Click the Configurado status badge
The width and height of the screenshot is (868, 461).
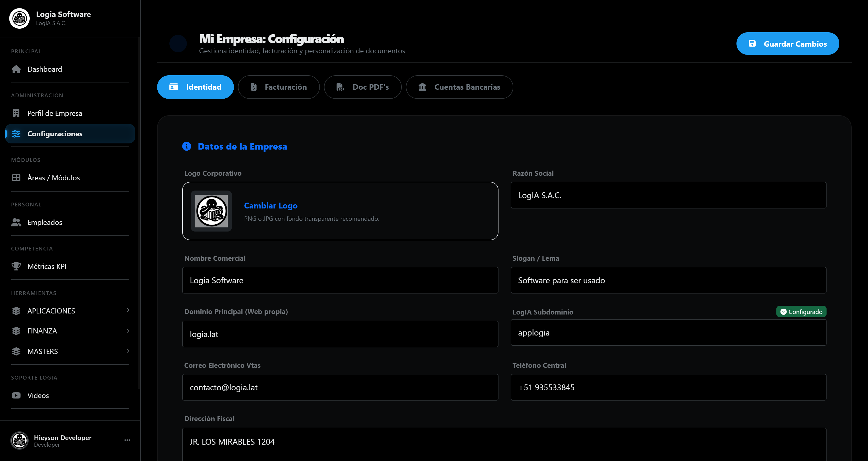(x=801, y=312)
